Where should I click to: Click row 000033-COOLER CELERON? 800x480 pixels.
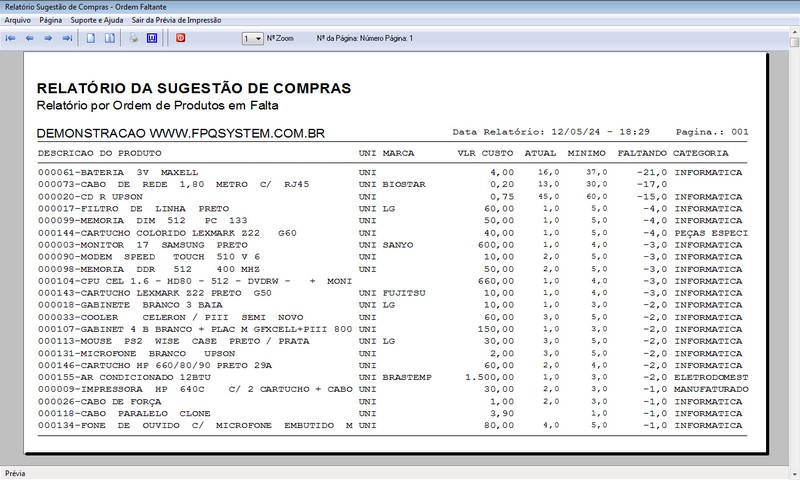[x=392, y=317]
